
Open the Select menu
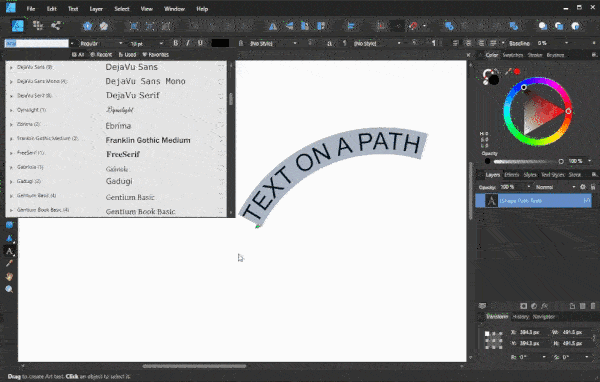(122, 9)
